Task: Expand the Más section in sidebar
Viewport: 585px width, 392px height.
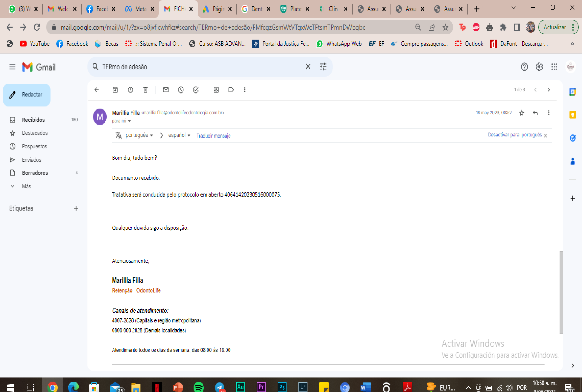Action: (26, 187)
